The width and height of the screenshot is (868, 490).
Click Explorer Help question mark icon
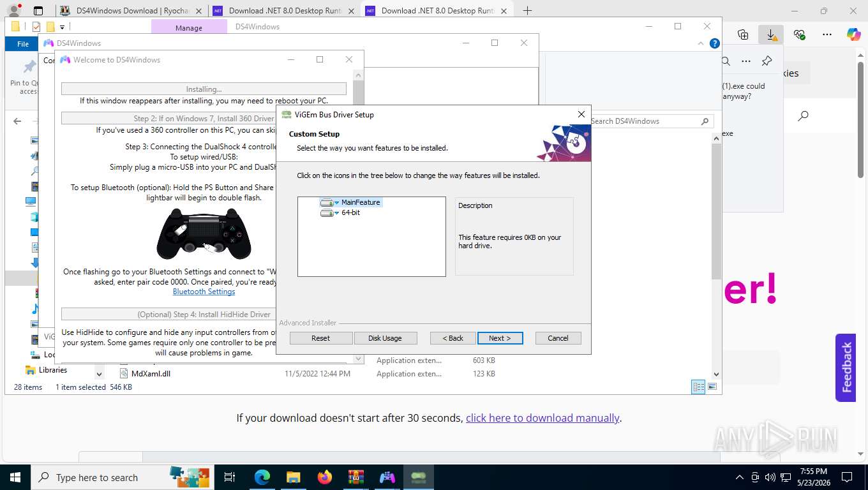point(715,44)
